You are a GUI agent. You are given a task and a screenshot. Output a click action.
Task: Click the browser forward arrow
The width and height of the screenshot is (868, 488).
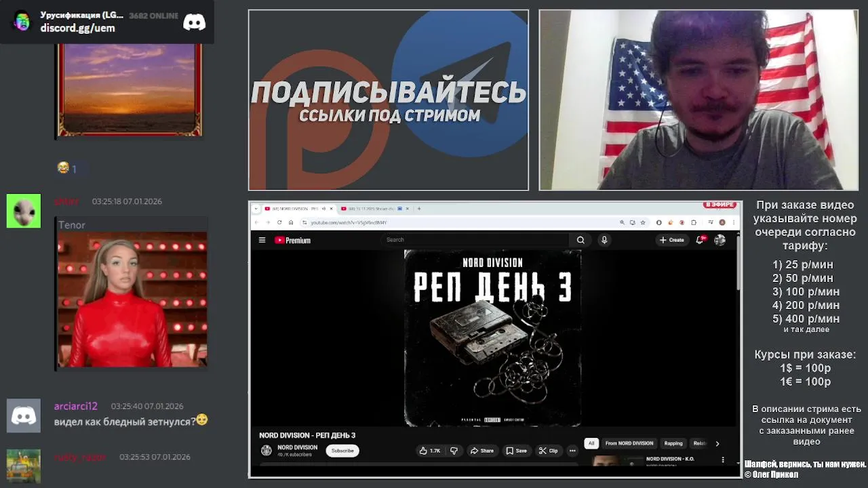click(x=268, y=222)
